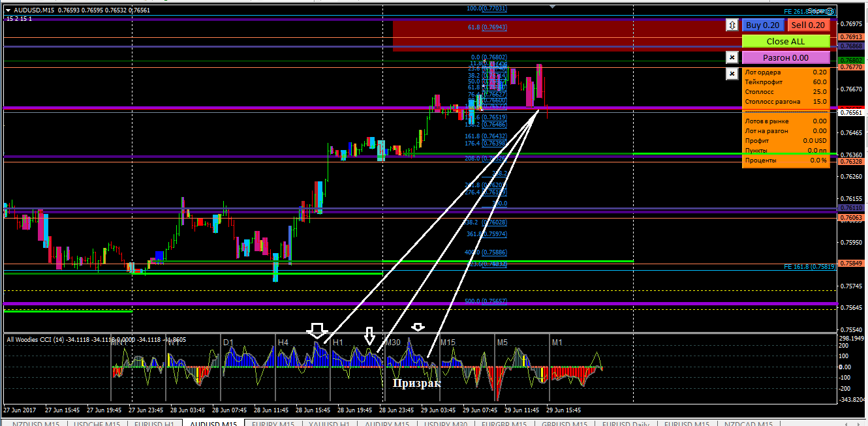The image size is (868, 426).
Task: Open the triangle menu before AUDUSD,M15 title
Action: tap(8, 10)
